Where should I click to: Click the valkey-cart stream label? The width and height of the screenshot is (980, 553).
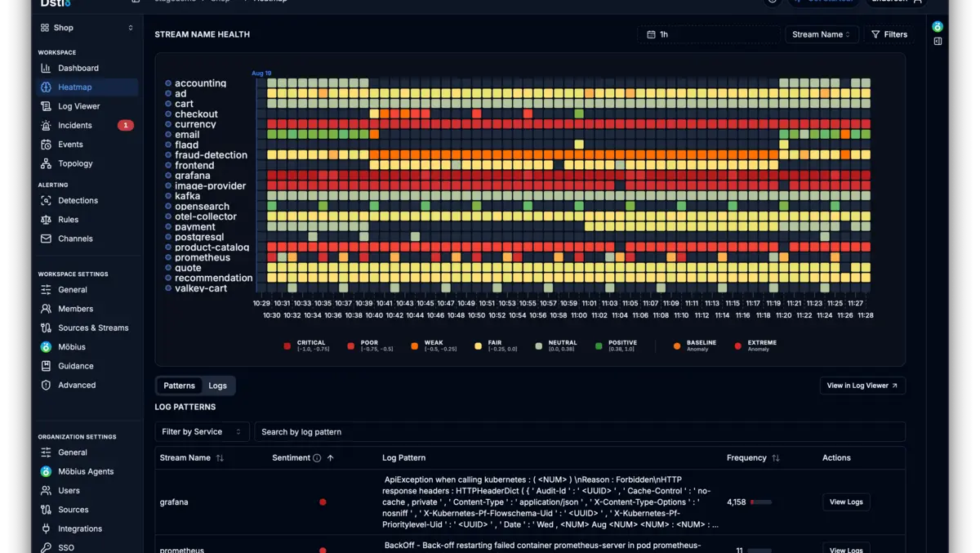201,288
